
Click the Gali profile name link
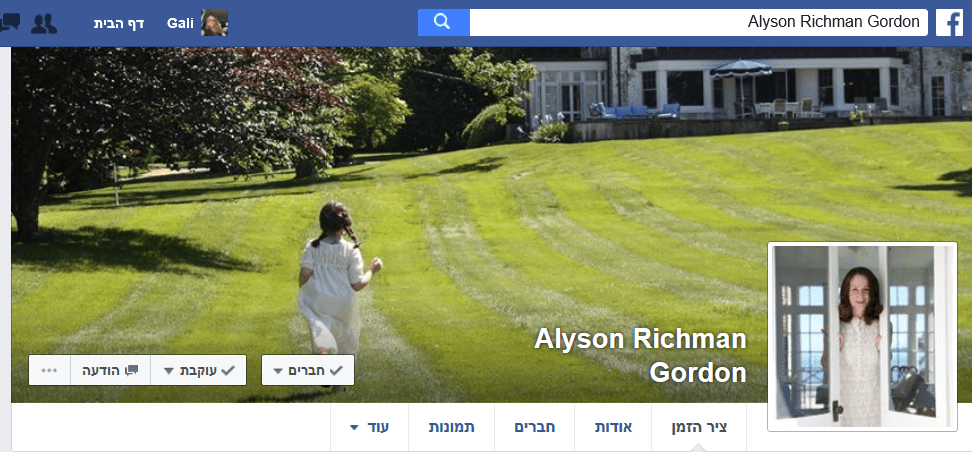point(180,24)
